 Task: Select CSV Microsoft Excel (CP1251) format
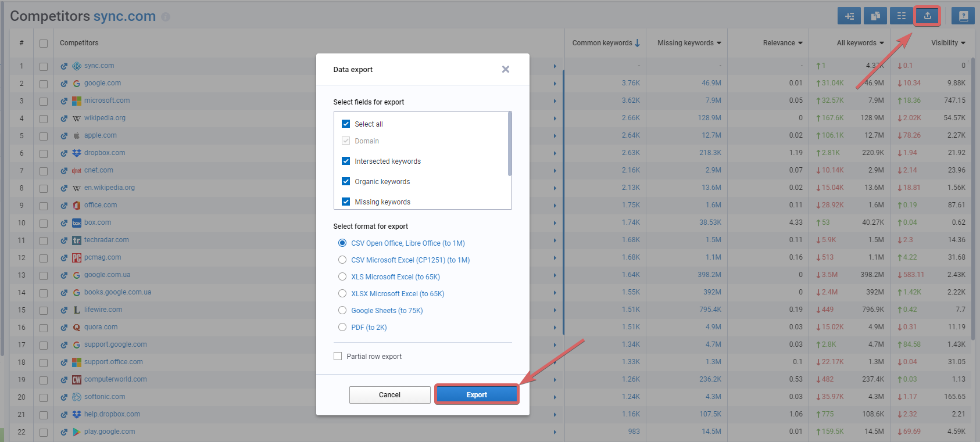[x=342, y=260]
